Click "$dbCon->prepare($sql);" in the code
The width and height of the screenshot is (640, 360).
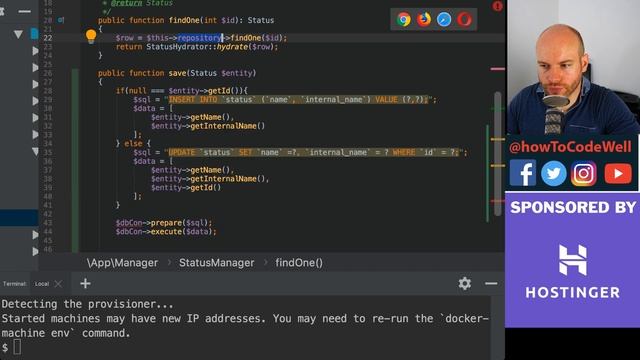point(164,223)
